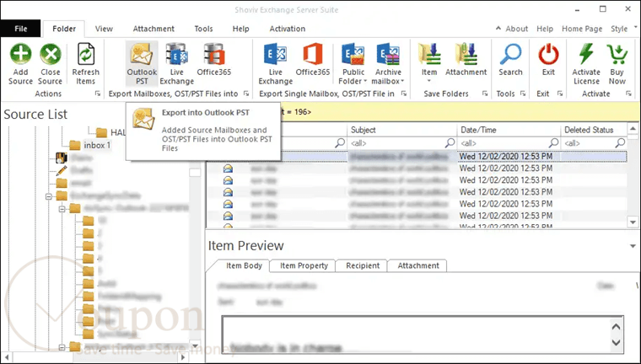The image size is (641, 364).
Task: Click Source List horizontal scrollbar left arrow
Action: pos(6,357)
